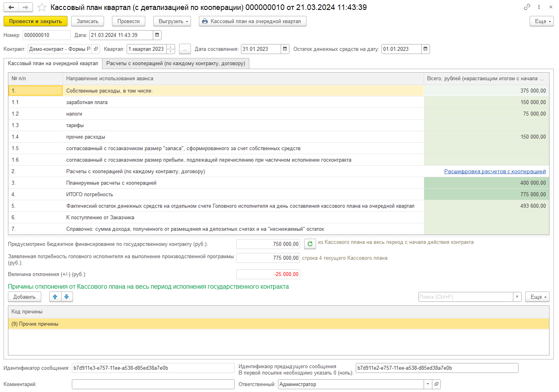
Task: Expand the Выгрузить dropdown menu
Action: pyautogui.click(x=172, y=21)
